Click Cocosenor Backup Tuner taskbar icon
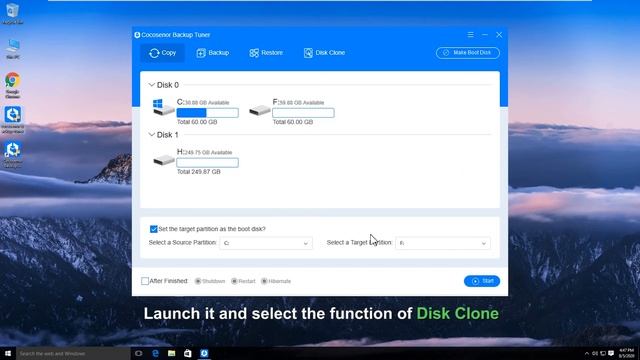The image size is (640, 360). click(x=204, y=353)
